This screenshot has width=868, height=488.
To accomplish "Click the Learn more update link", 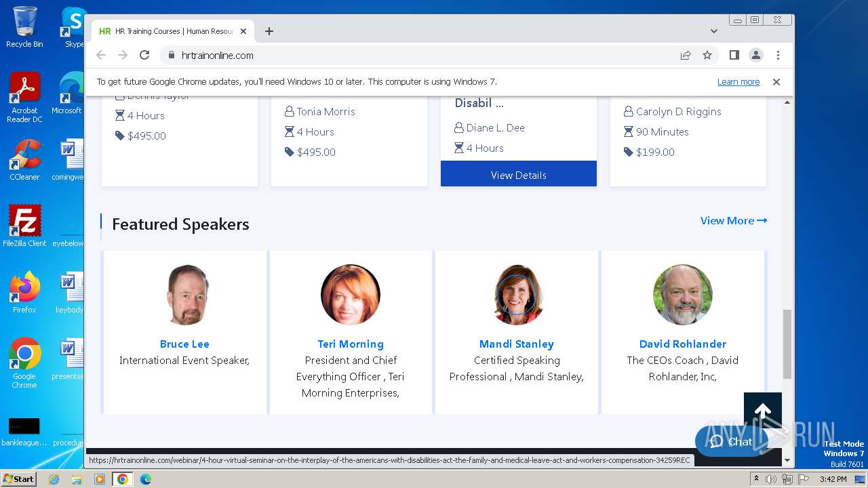I will point(738,82).
